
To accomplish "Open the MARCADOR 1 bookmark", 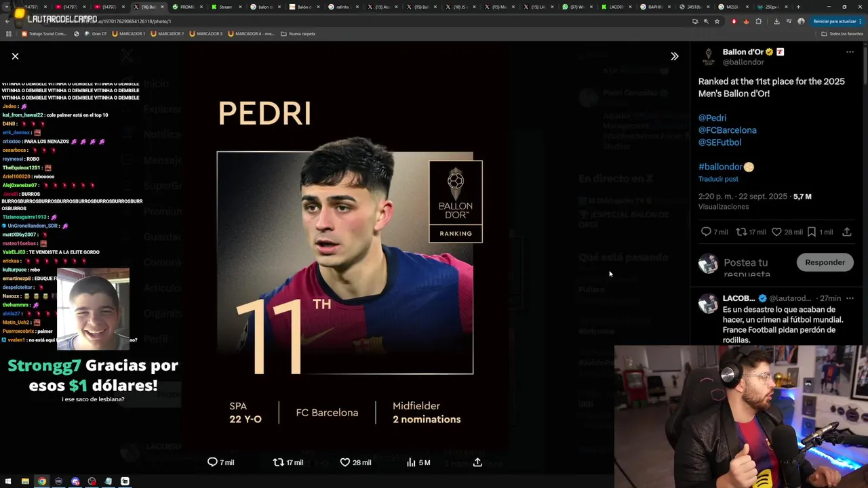I will click(x=129, y=34).
